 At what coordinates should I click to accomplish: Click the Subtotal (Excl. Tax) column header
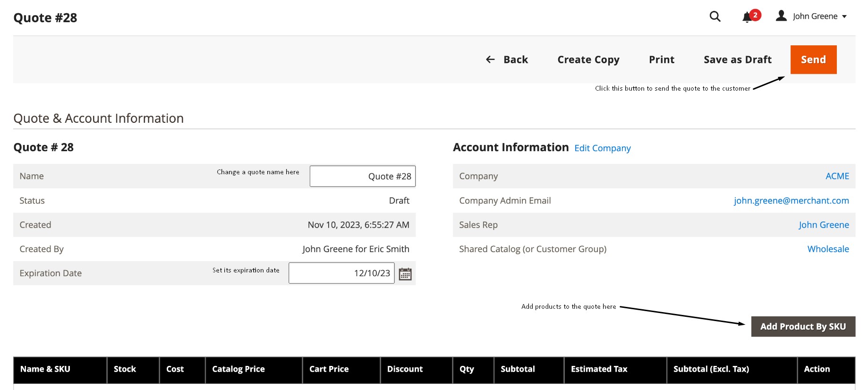[x=732, y=369]
